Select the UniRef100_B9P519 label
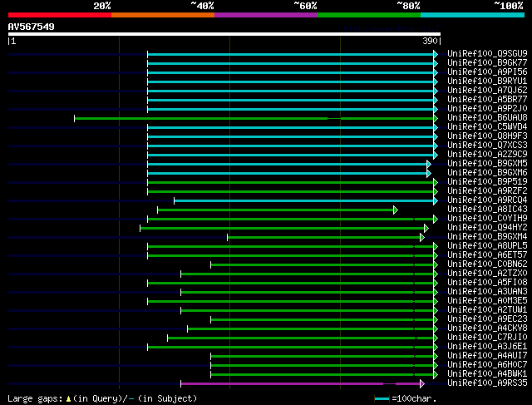 point(487,182)
